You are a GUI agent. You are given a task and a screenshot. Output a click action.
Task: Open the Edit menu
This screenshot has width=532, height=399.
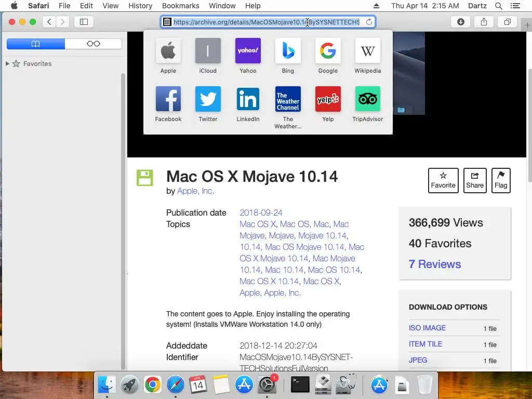coord(86,6)
